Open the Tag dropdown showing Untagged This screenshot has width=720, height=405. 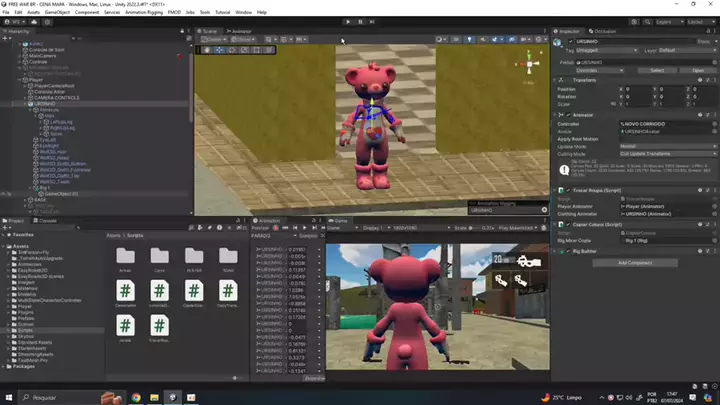(606, 50)
